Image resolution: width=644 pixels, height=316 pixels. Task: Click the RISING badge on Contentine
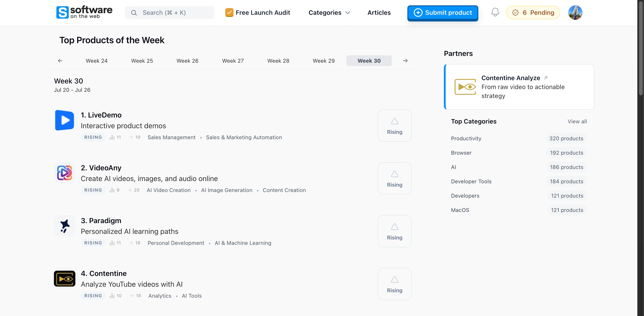[93, 295]
